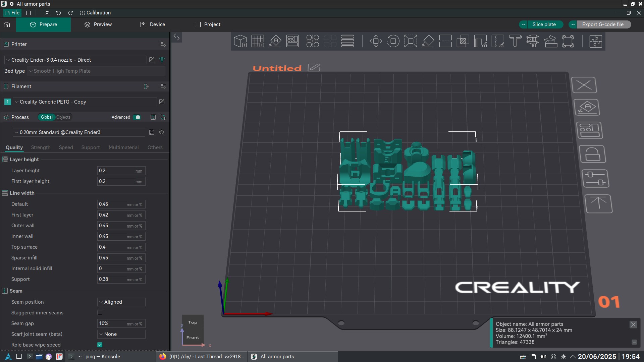Open the Others settings tab
Screen dimensions: 644x362
coord(155,147)
